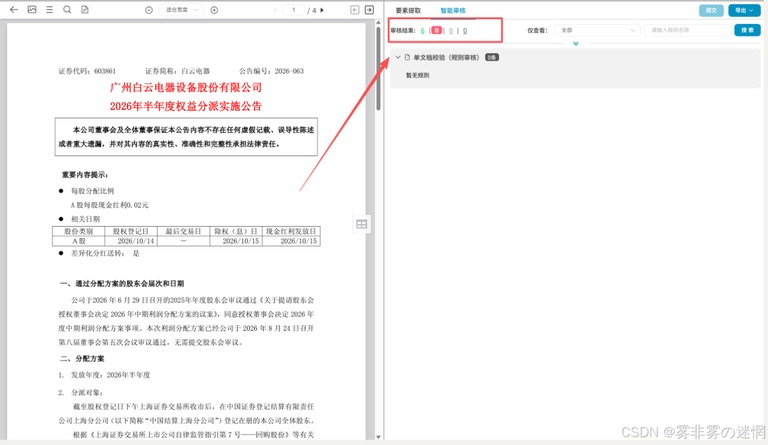Viewport: 768px width, 445px height.
Task: Click the 现金红利发放日 table header cell
Action: pyautogui.click(x=291, y=231)
